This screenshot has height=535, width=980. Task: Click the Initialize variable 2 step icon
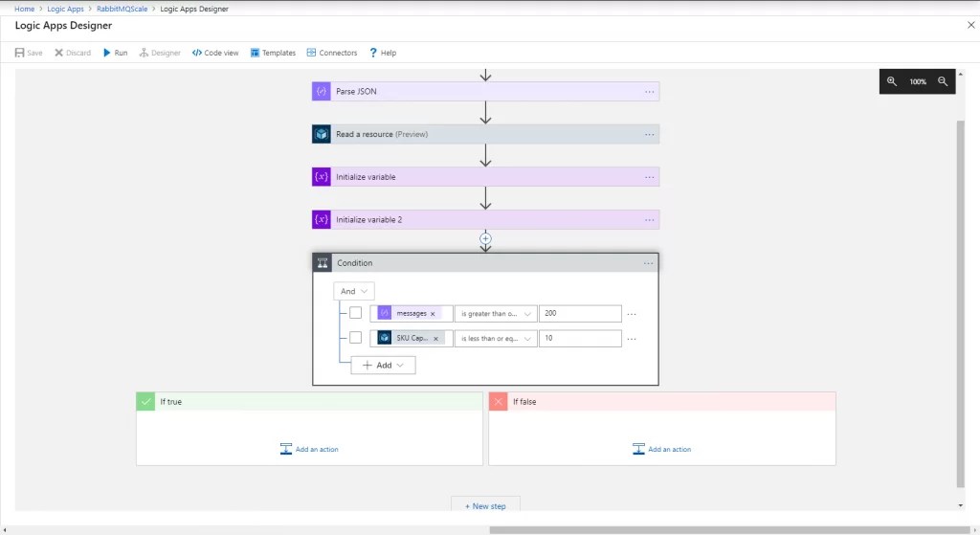322,219
